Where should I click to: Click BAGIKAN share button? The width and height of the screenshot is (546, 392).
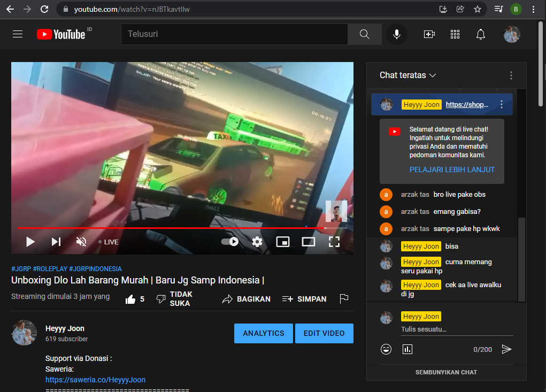(246, 299)
